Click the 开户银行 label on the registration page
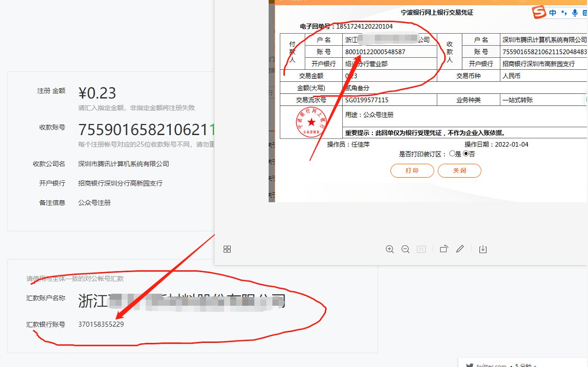 click(52, 183)
